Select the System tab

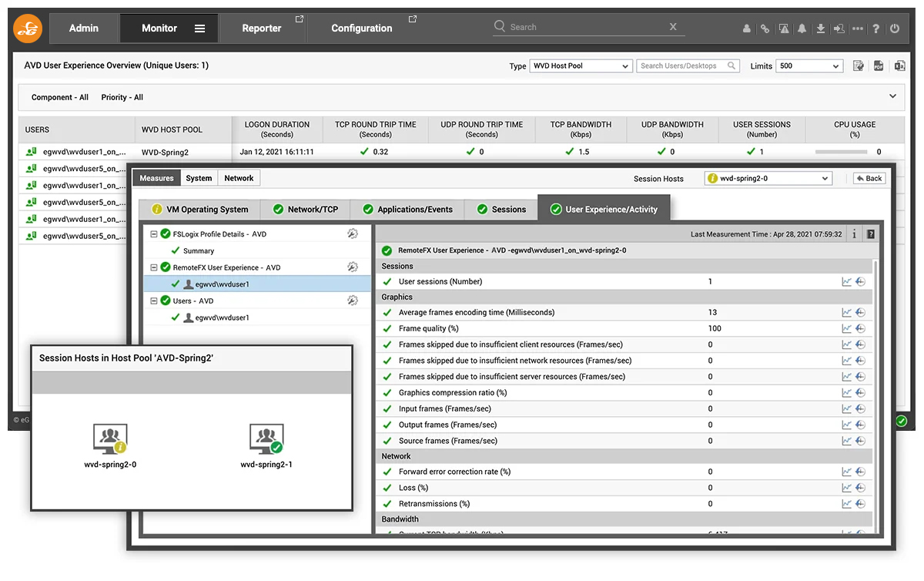pyautogui.click(x=199, y=178)
